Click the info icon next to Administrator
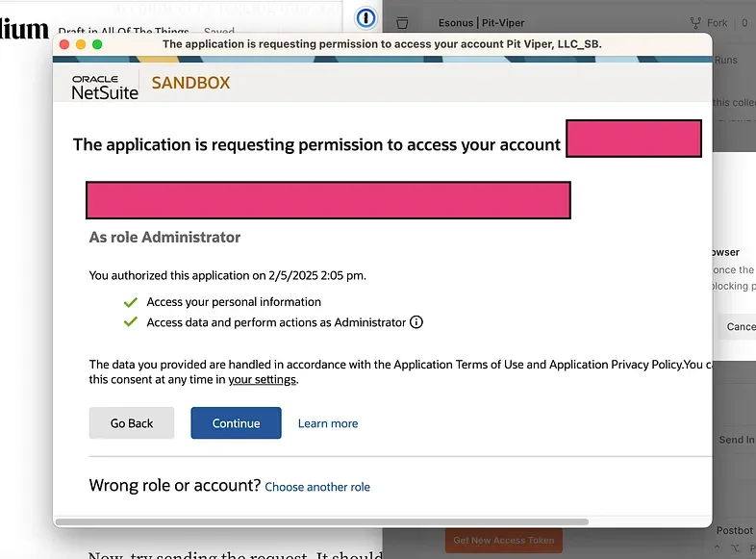 point(416,322)
